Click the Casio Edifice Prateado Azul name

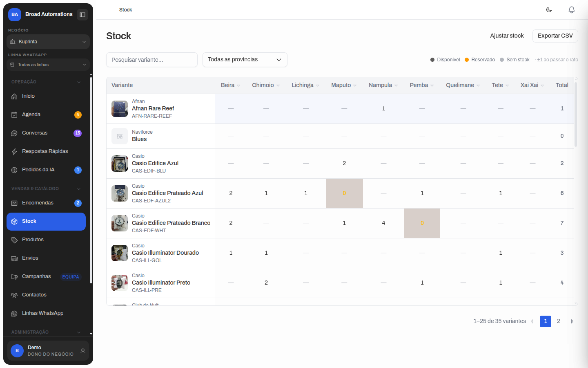point(167,193)
